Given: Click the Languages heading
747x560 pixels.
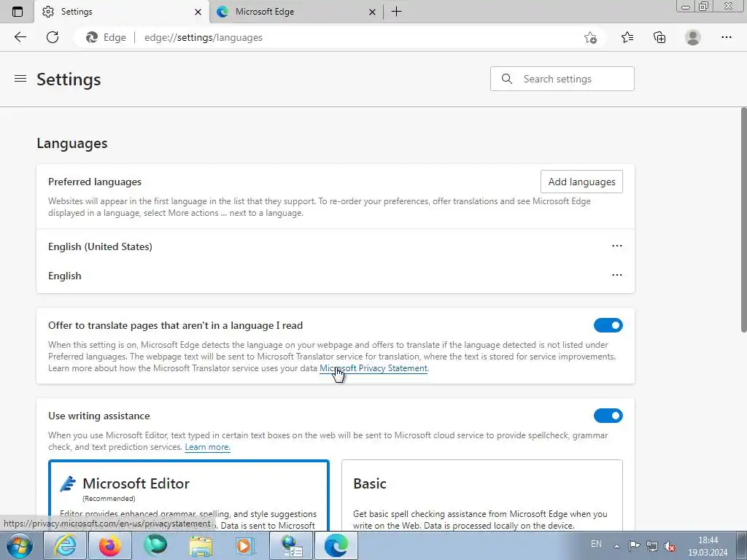Looking at the screenshot, I should pyautogui.click(x=72, y=144).
